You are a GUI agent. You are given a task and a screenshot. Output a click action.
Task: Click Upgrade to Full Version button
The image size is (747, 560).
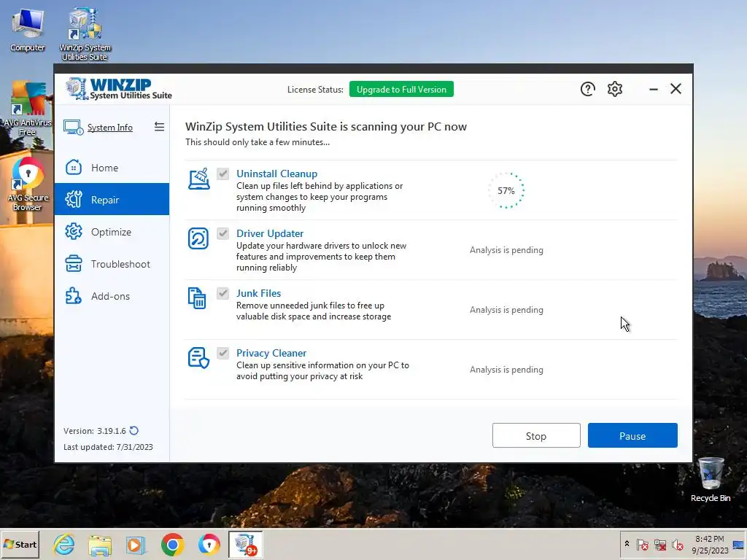tap(401, 89)
